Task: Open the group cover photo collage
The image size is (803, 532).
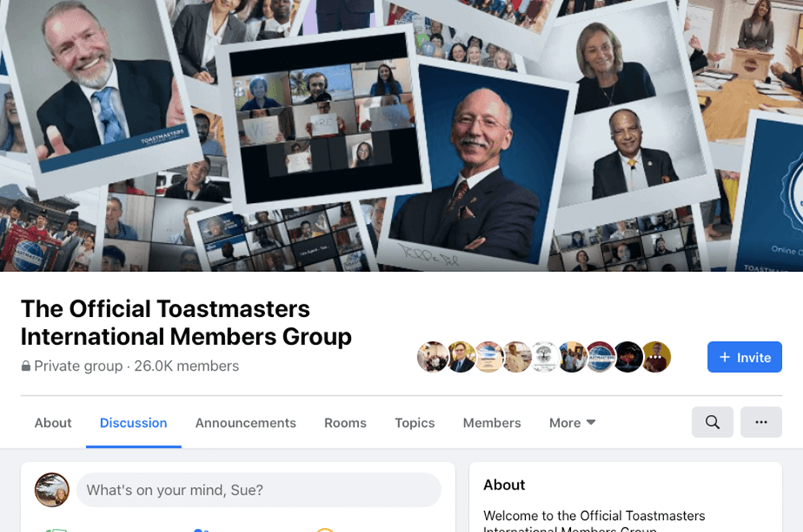Action: (401, 136)
